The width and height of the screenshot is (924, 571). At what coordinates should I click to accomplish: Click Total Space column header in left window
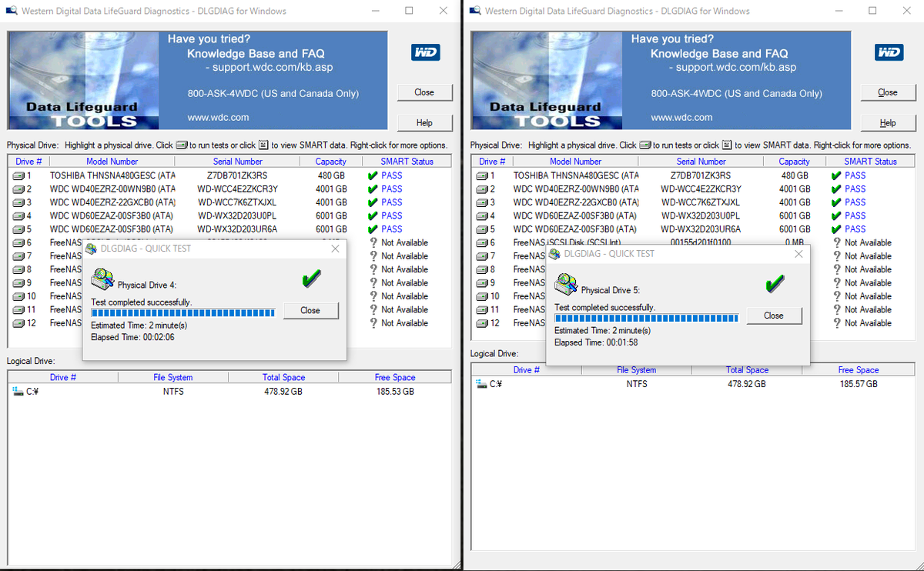(284, 377)
